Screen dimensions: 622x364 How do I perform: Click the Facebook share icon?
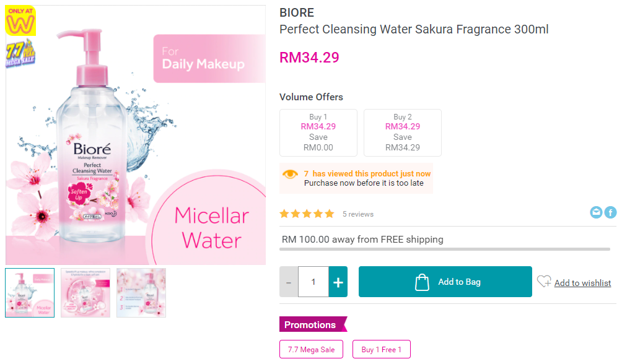pyautogui.click(x=610, y=212)
